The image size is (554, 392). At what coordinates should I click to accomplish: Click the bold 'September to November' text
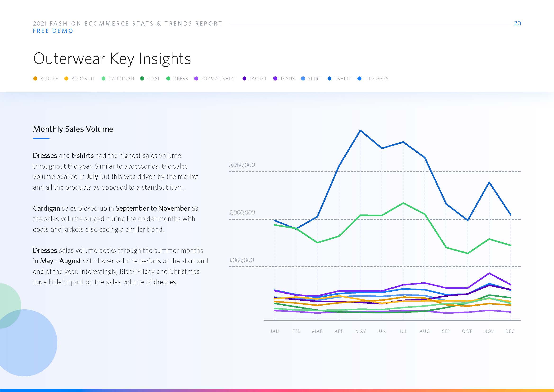pos(153,208)
